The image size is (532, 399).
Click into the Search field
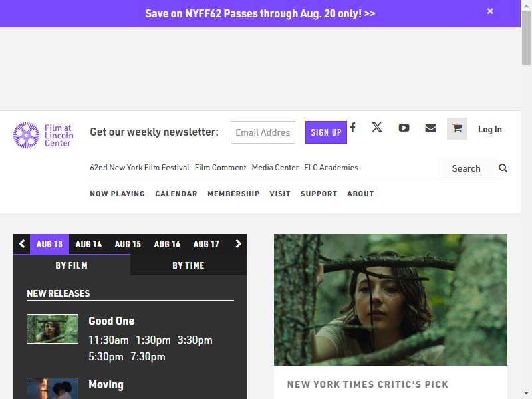(466, 168)
